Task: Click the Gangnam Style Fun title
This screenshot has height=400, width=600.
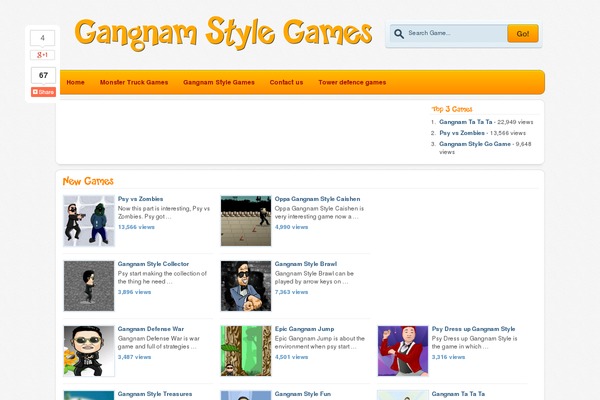Action: pos(303,394)
